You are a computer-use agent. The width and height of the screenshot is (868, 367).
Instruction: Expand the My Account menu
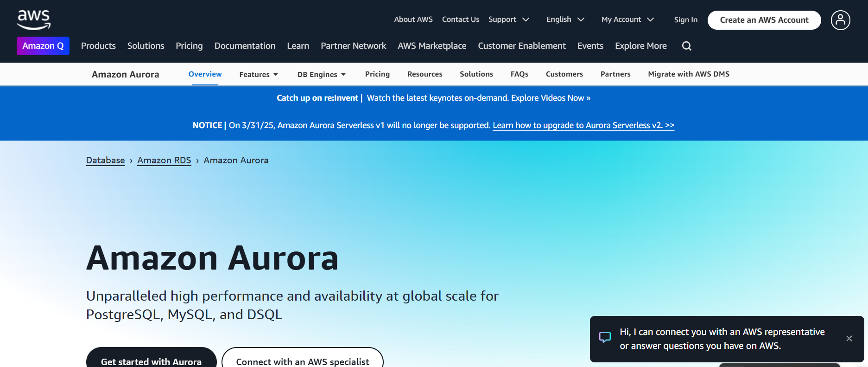[x=627, y=19]
